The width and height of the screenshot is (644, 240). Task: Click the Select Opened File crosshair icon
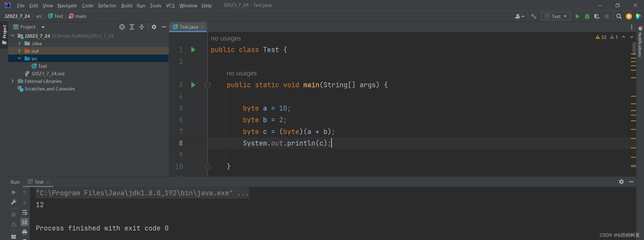(x=122, y=27)
